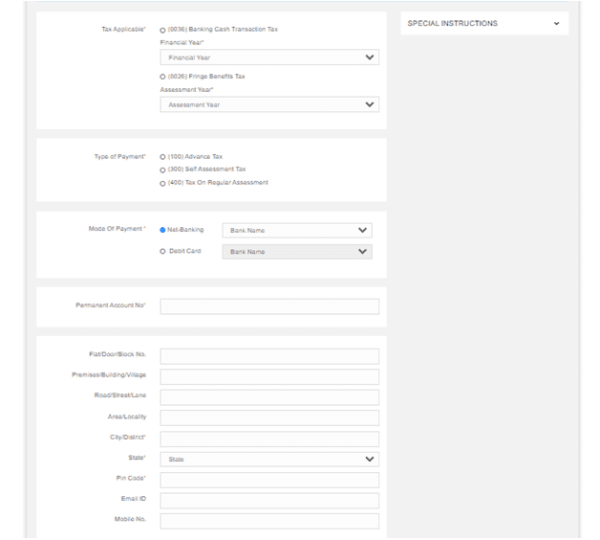
Task: Click the Road/Street/Lane text field
Action: pos(269,397)
